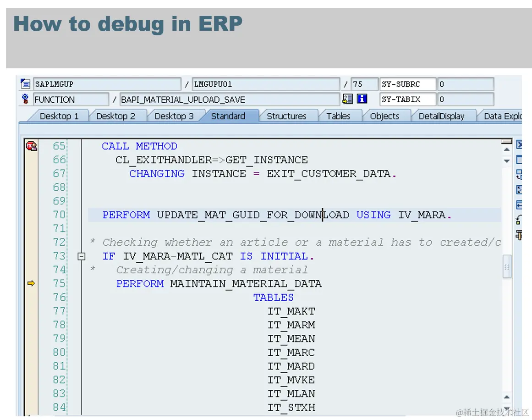The width and height of the screenshot is (532, 420).
Task: Select the Standard tab
Action: [x=228, y=116]
